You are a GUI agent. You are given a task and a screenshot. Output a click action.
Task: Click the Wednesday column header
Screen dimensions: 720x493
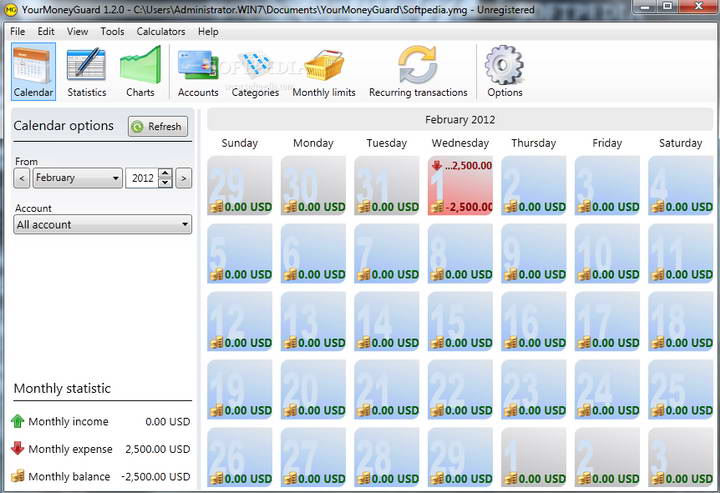click(460, 143)
